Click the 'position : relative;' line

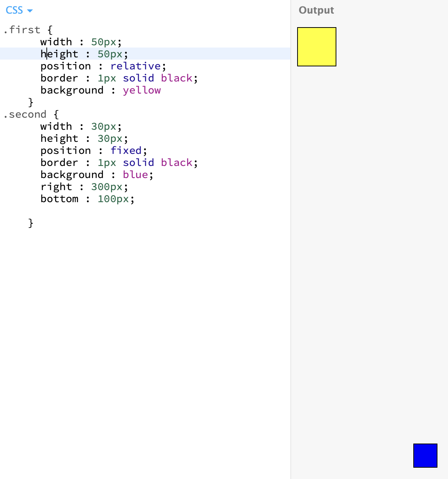pos(103,66)
